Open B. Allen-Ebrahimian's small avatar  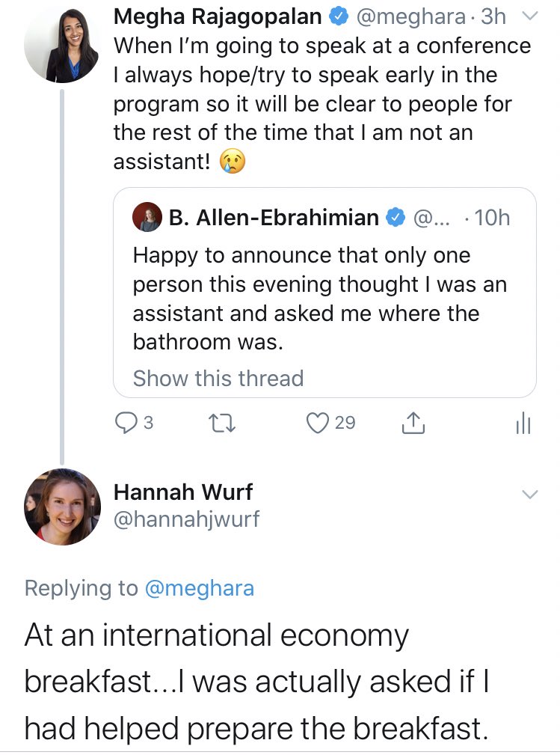147,218
